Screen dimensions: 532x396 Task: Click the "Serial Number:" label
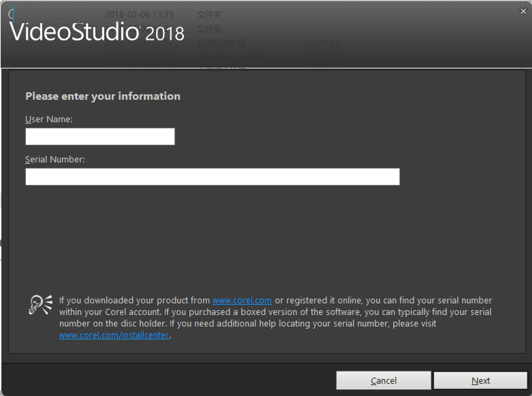click(55, 160)
